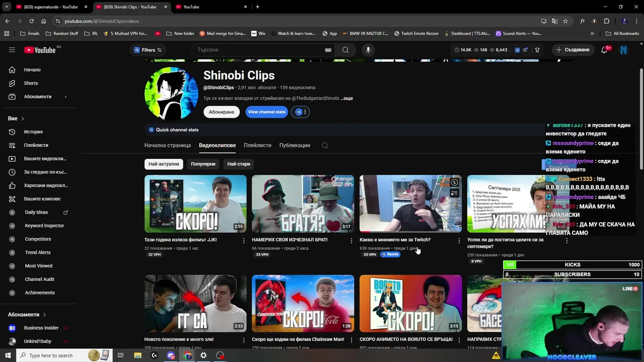This screenshot has height=362, width=644.
Task: Click the vidIQ trophy icon
Action: tap(537, 50)
